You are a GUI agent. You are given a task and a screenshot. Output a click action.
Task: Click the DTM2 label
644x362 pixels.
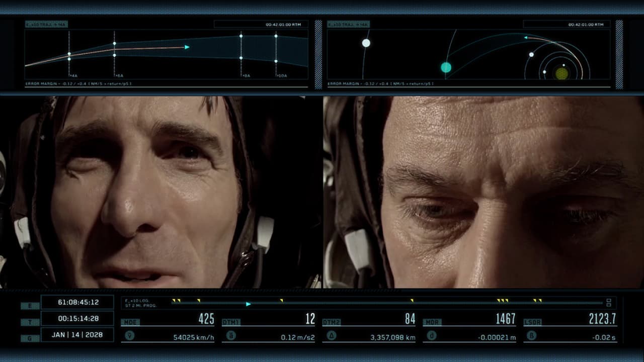332,322
